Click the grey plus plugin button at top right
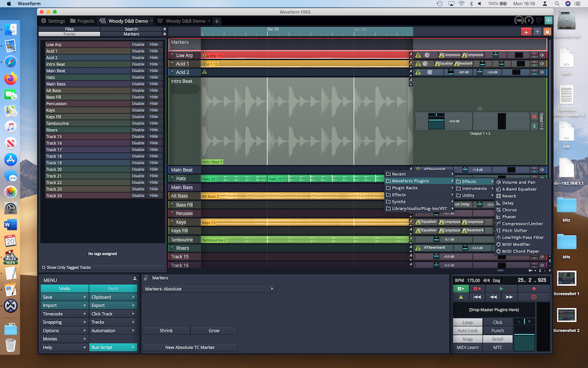 pyautogui.click(x=537, y=32)
